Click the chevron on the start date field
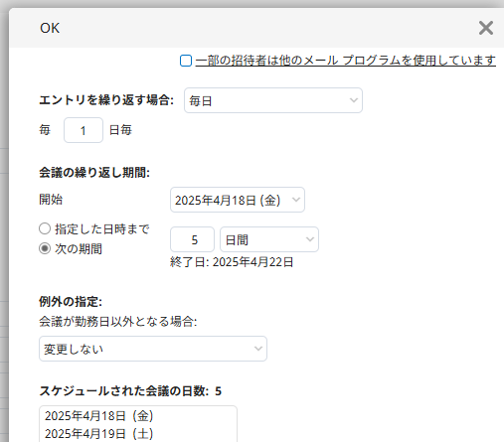This screenshot has width=504, height=442. 296,200
